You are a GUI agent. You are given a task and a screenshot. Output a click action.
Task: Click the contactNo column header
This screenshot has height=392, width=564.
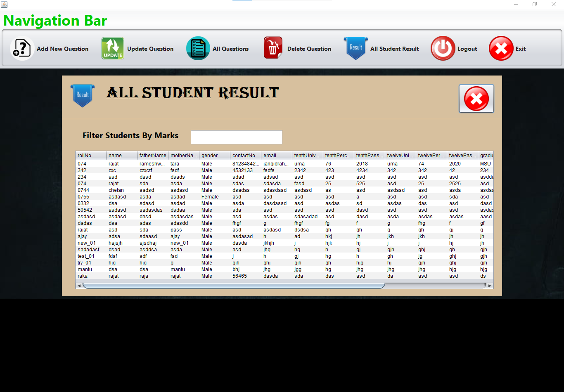point(246,156)
